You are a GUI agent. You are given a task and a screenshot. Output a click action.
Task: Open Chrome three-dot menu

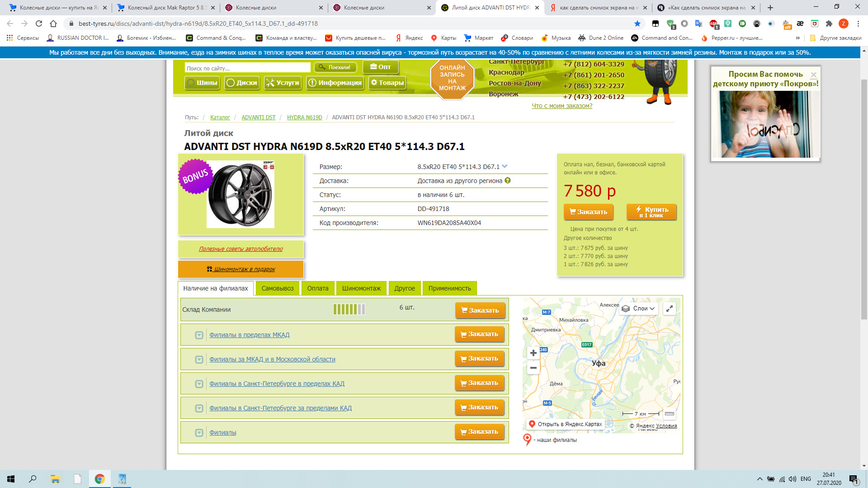coord(858,23)
